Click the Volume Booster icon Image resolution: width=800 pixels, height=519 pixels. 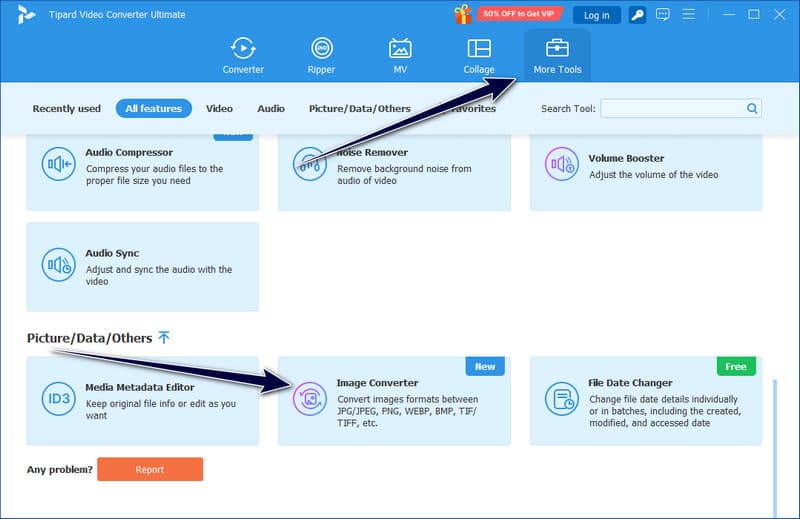[562, 164]
